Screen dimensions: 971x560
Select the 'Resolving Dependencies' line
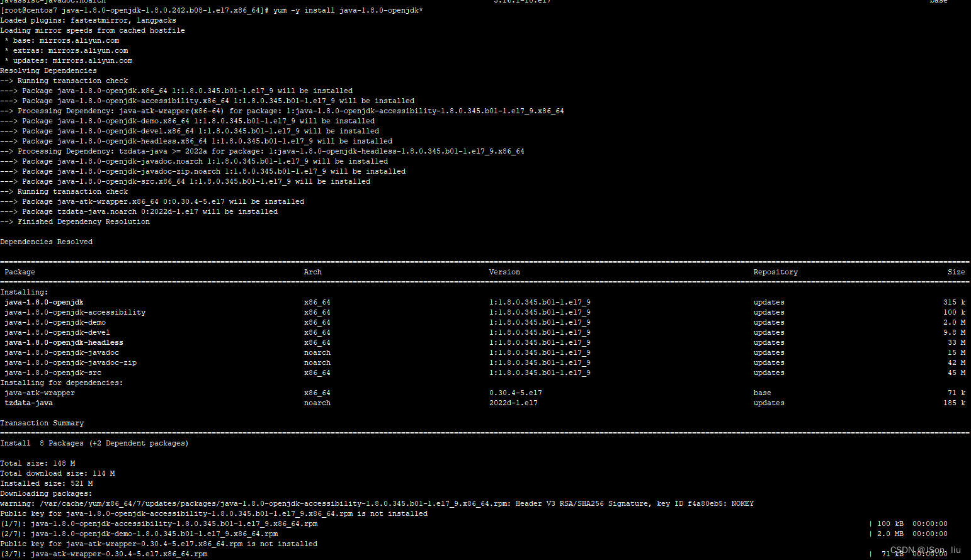48,71
